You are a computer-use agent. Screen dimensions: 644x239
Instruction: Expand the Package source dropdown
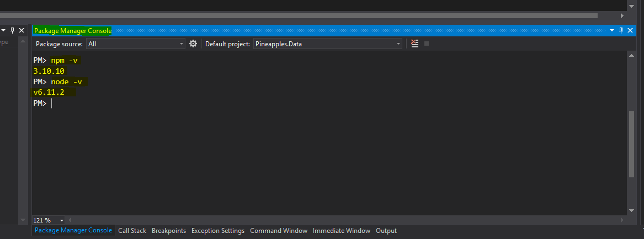(182, 44)
